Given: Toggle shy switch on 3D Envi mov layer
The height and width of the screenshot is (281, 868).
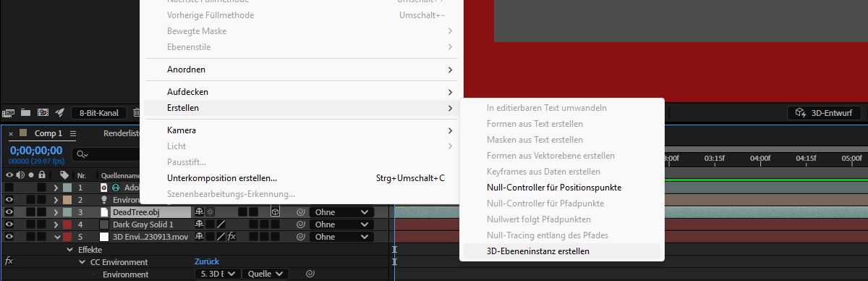Looking at the screenshot, I should (199, 237).
